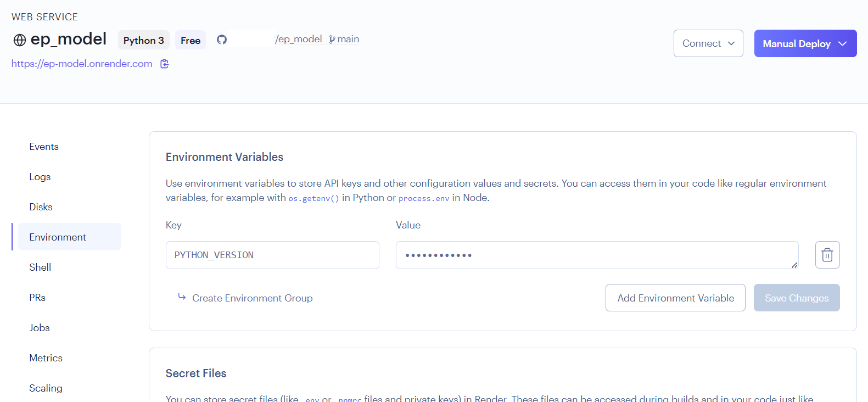Go to the Disks section
868x402 pixels.
(x=41, y=207)
